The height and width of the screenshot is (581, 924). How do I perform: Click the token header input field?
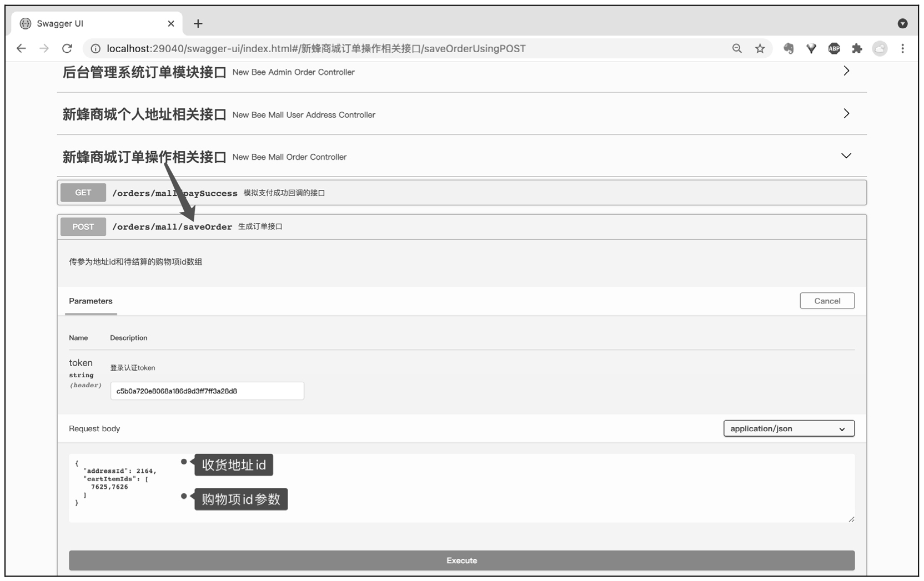click(x=207, y=391)
